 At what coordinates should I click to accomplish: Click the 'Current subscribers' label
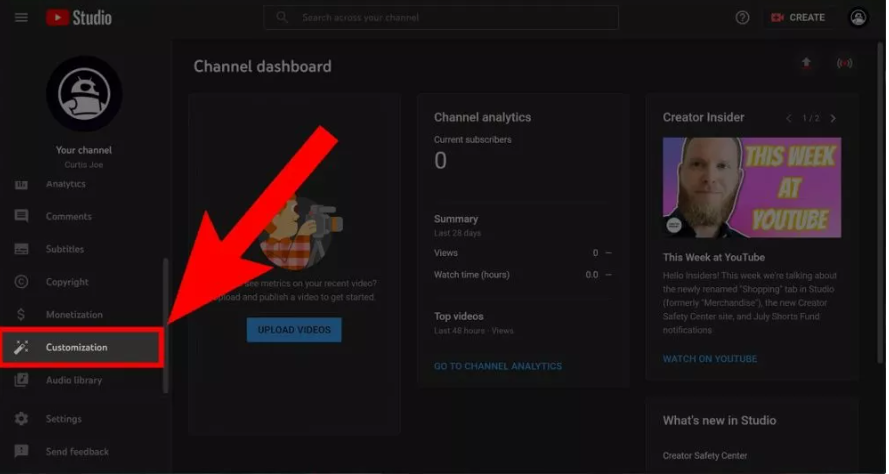coord(472,139)
